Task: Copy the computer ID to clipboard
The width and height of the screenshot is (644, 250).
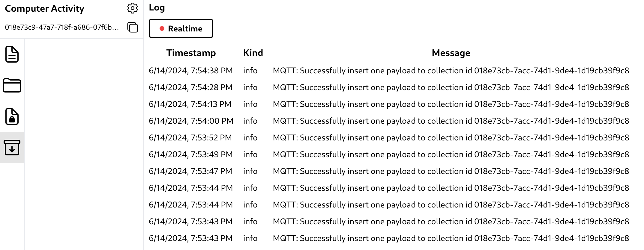Action: [132, 27]
